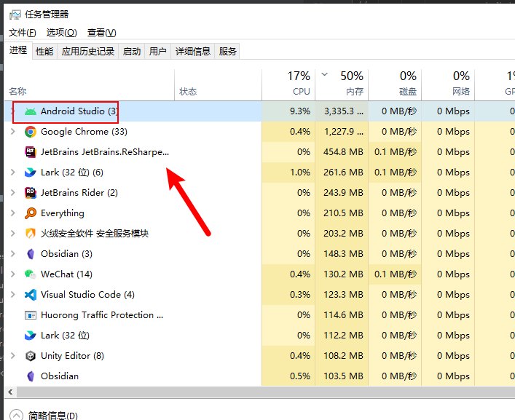Collapse details with the 简略信息 arrow icon
This screenshot has width=515, height=420.
pyautogui.click(x=17, y=416)
